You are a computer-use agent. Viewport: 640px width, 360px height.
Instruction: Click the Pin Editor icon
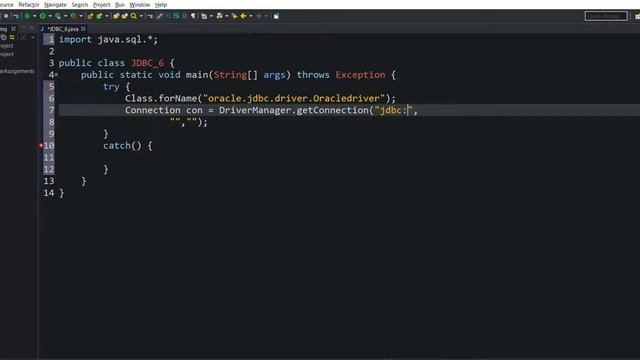pyautogui.click(x=276, y=16)
